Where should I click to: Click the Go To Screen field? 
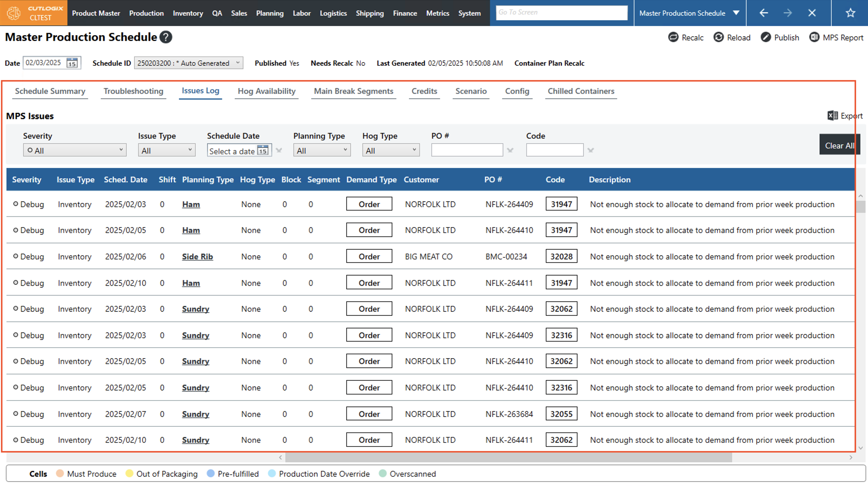pos(561,12)
